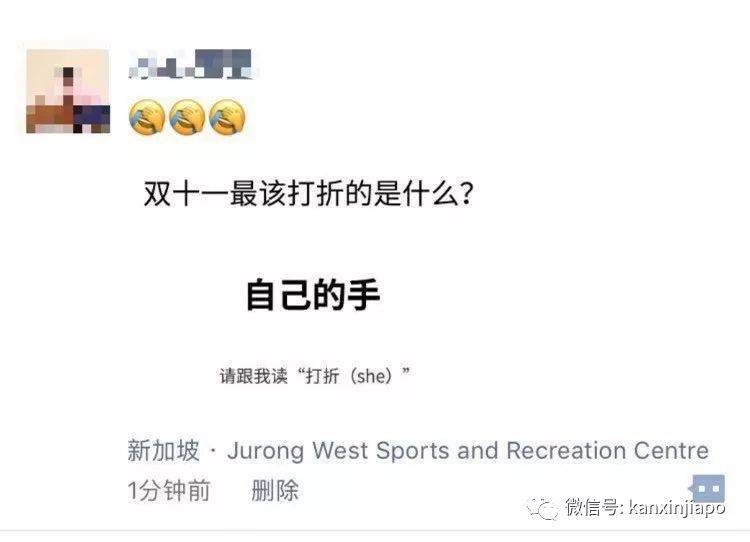Click the WeChat logo in watermark
This screenshot has height=542, width=750.
click(x=542, y=508)
